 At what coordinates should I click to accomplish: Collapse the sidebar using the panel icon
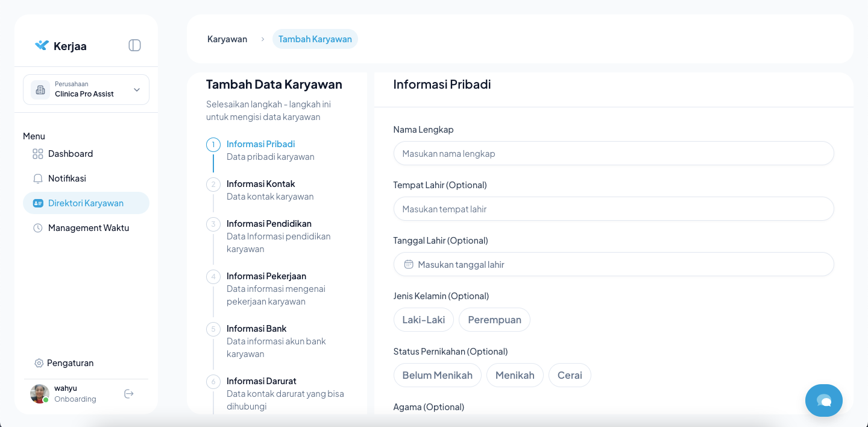point(134,45)
